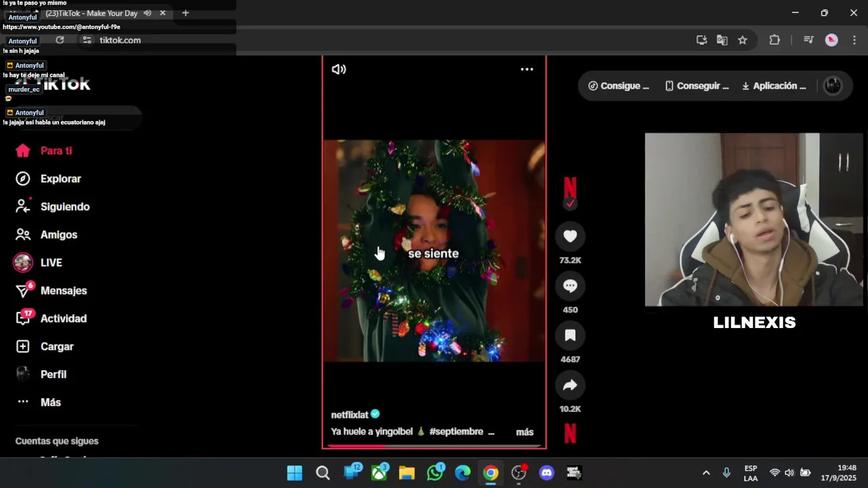Click the #septiembre hashtag
The image size is (868, 488).
point(456,432)
